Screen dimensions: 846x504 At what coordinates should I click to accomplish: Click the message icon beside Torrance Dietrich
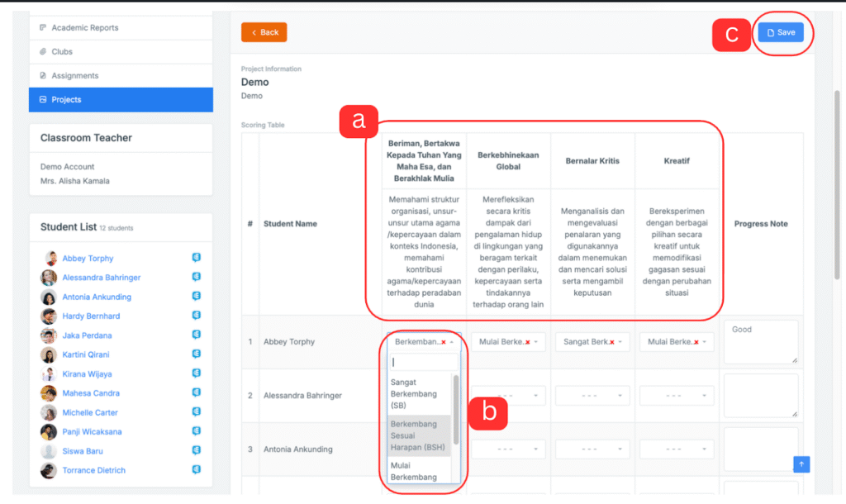click(197, 470)
